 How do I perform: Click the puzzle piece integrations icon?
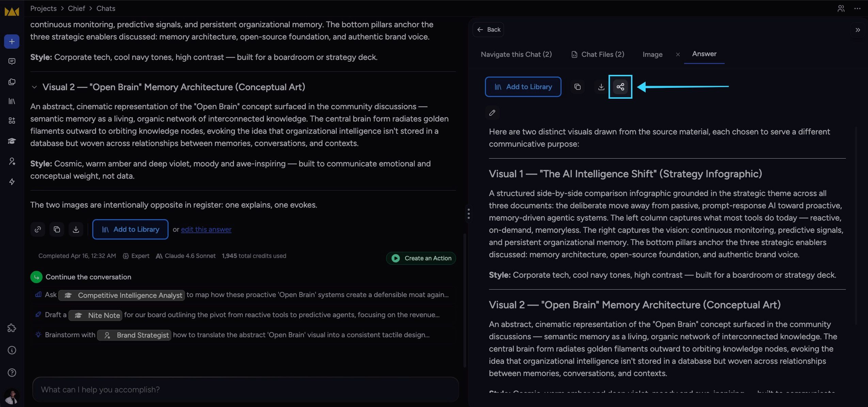click(x=12, y=328)
